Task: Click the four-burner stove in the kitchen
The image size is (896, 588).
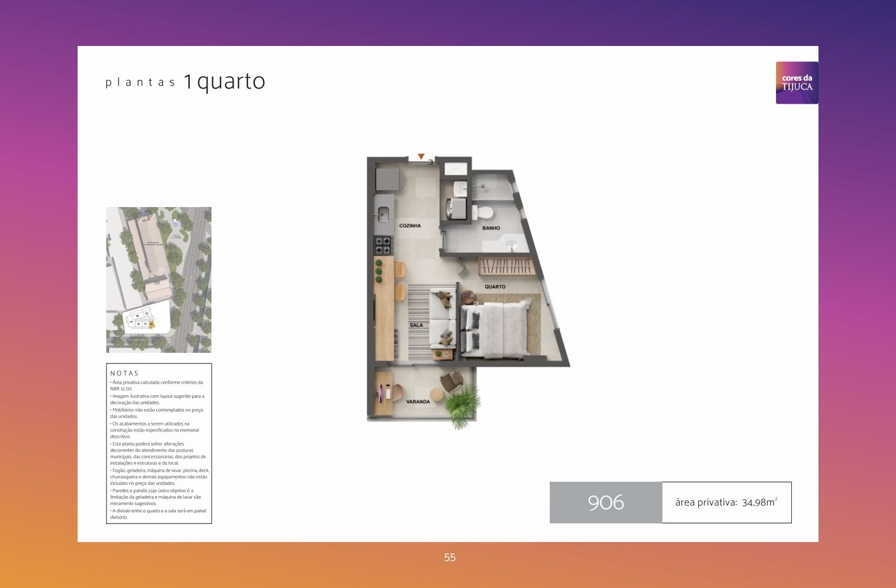Action: [384, 245]
